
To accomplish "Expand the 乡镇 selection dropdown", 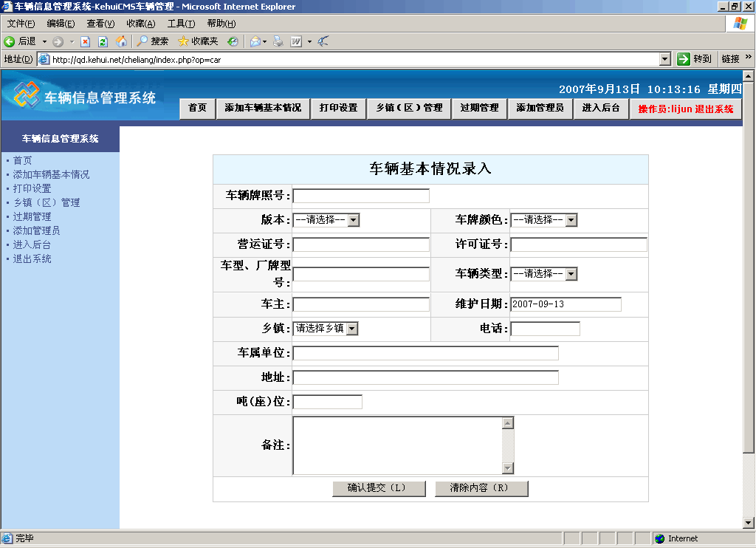I will (x=351, y=329).
